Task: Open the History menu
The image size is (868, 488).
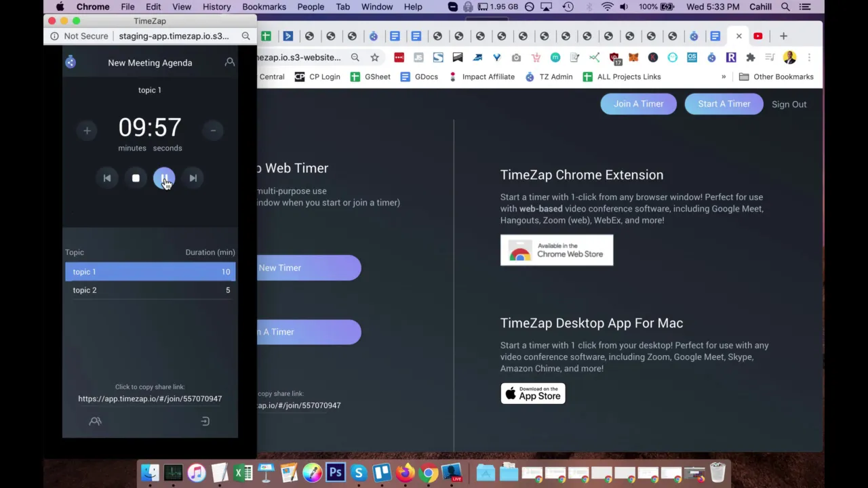Action: click(x=217, y=7)
